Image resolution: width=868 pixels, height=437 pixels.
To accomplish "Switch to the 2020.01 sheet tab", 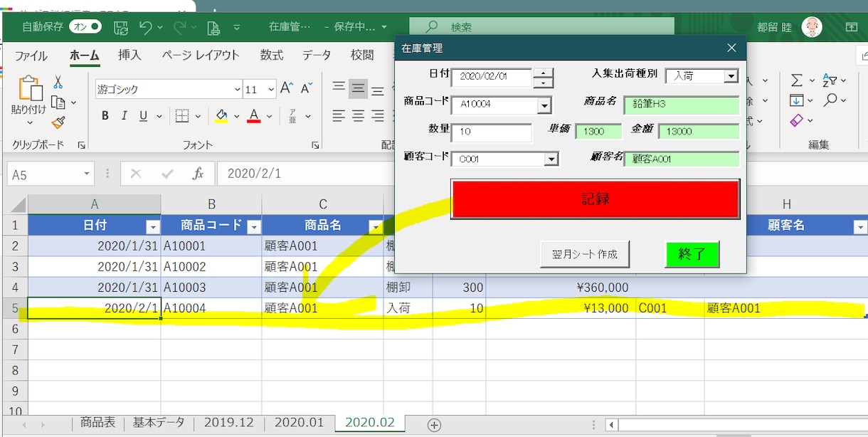I will [x=299, y=422].
